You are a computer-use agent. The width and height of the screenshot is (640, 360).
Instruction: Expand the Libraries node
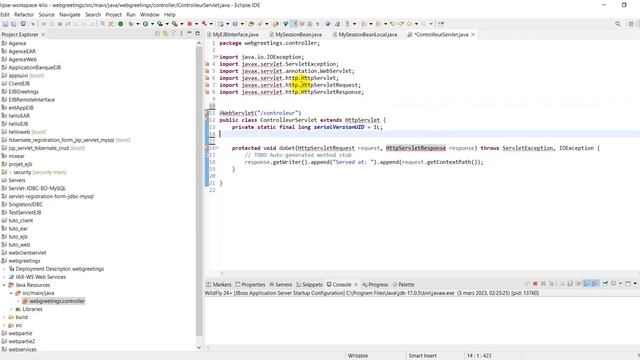click(11, 309)
